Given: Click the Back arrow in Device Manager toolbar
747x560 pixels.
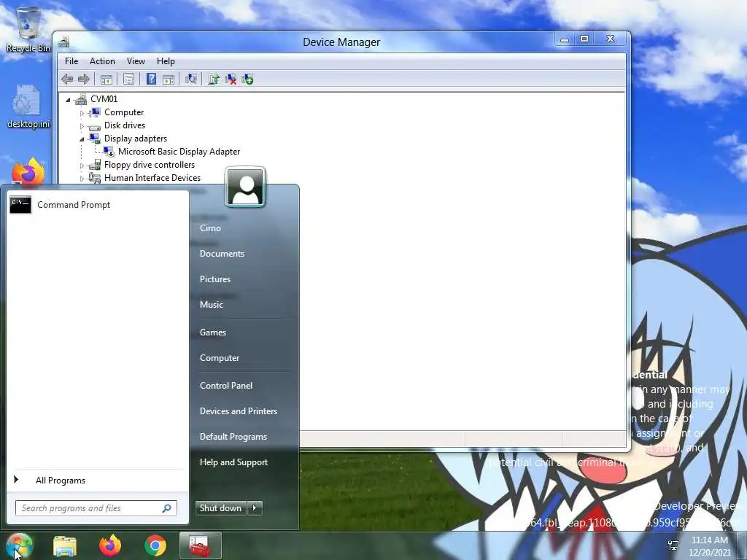Looking at the screenshot, I should pyautogui.click(x=67, y=79).
